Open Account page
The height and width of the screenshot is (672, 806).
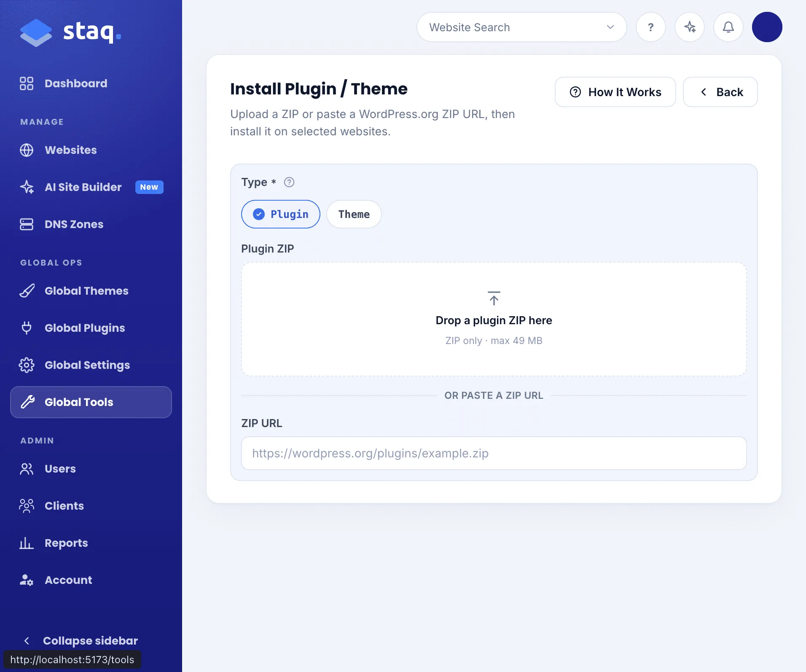click(91, 580)
